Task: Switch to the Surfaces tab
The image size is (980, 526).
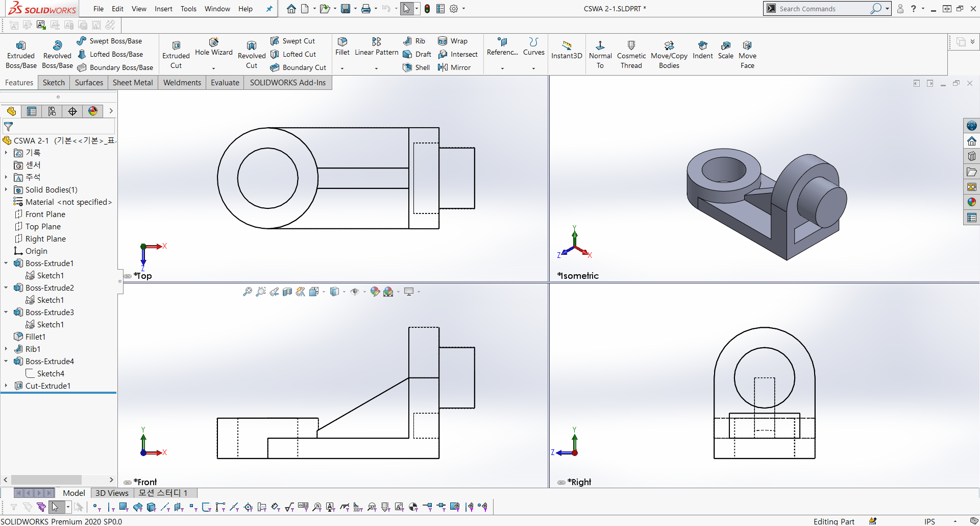Action: [x=89, y=82]
